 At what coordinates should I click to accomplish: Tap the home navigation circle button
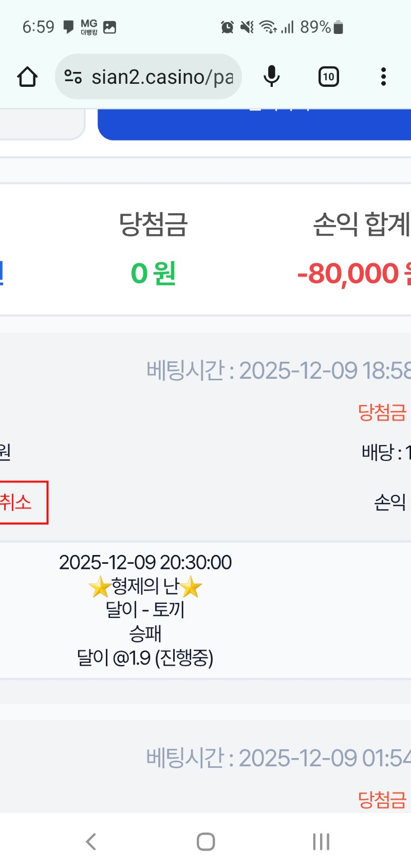(205, 841)
